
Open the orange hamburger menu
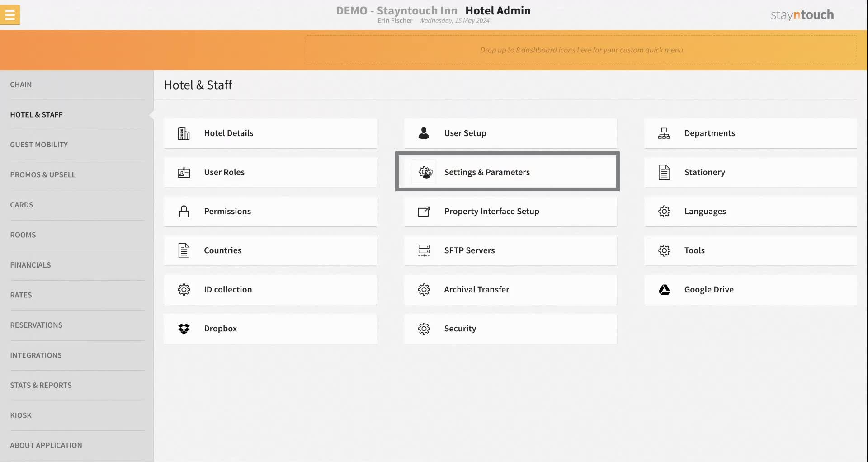pyautogui.click(x=10, y=14)
